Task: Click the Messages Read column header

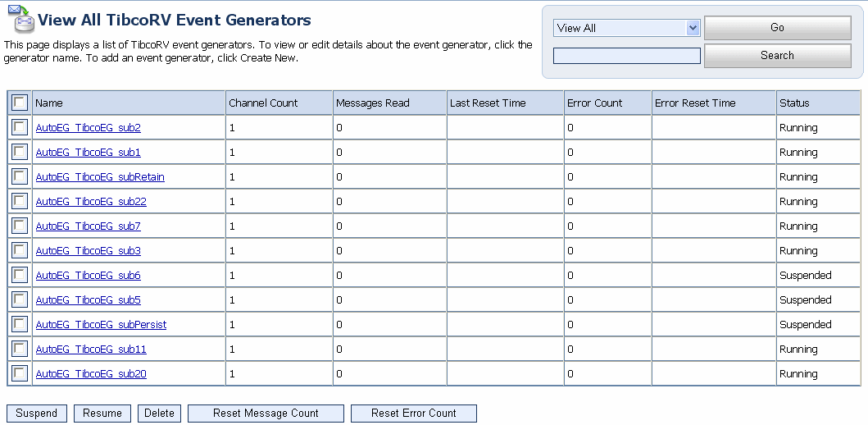Action: [x=389, y=103]
